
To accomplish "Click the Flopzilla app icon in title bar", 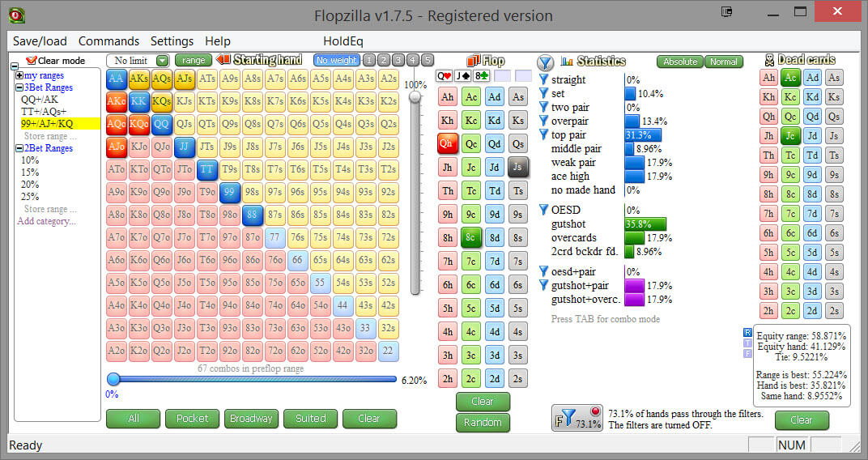I will pyautogui.click(x=16, y=15).
